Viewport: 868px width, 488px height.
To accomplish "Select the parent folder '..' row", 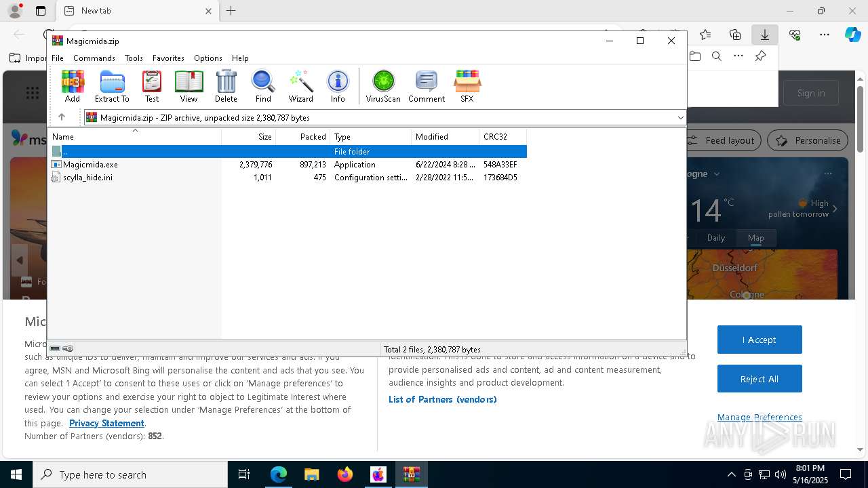I will 288,152.
